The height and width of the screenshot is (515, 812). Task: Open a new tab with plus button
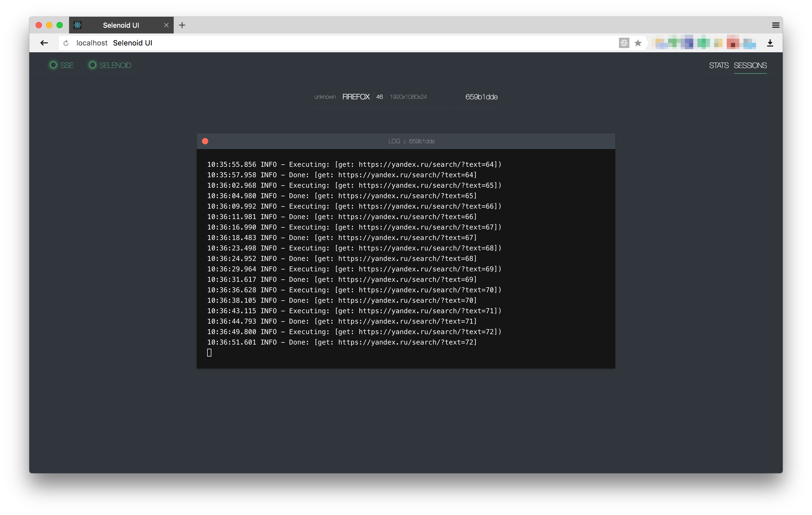(x=182, y=25)
